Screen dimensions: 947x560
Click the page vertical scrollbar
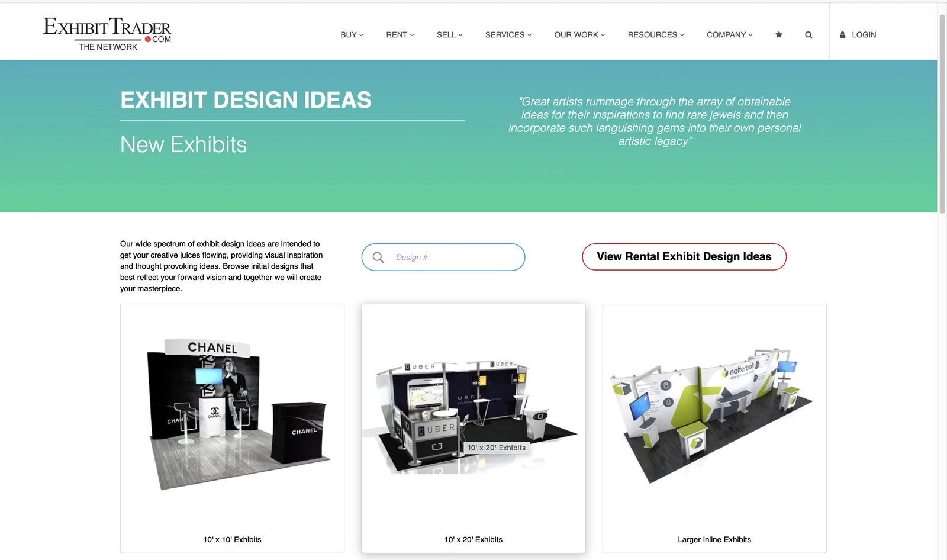pos(942,112)
